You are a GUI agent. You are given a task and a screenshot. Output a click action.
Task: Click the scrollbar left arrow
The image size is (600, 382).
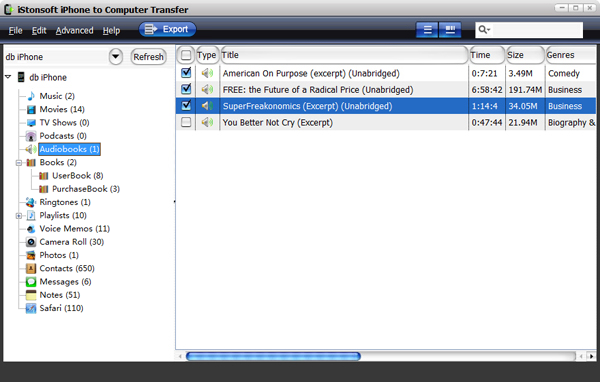point(180,356)
